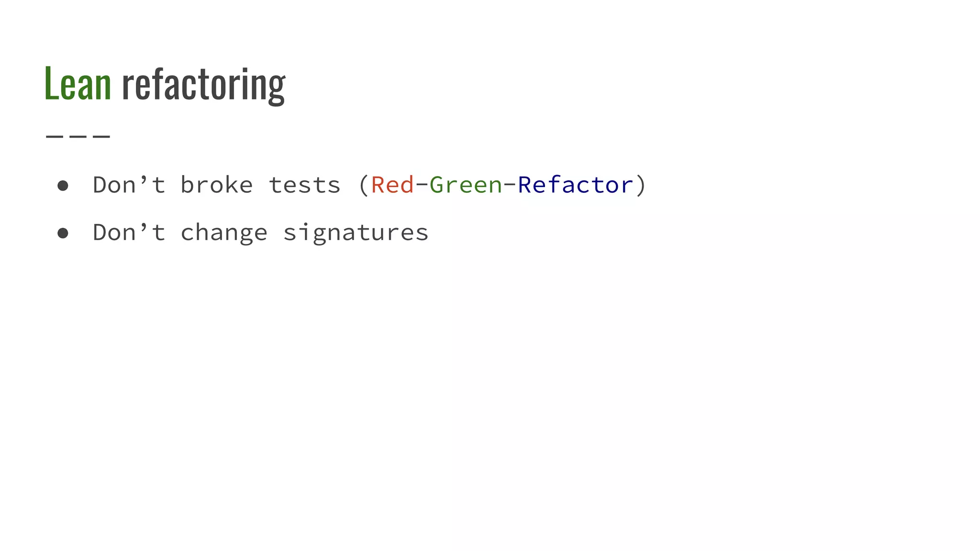
Task: Click the second bullet point dot
Action: tap(63, 233)
